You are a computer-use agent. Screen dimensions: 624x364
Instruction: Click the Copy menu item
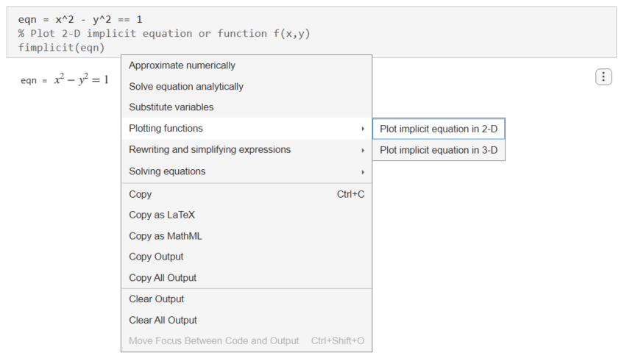pyautogui.click(x=140, y=194)
